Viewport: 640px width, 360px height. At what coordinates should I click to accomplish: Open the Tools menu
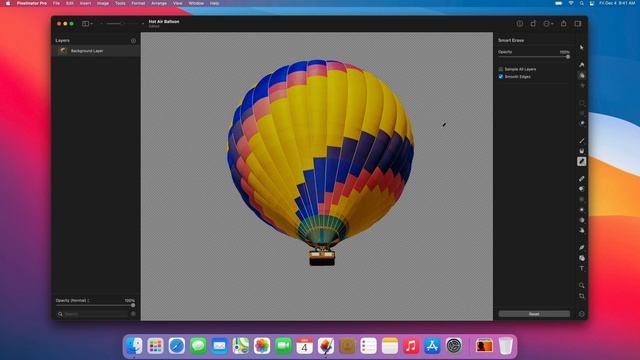(120, 3)
